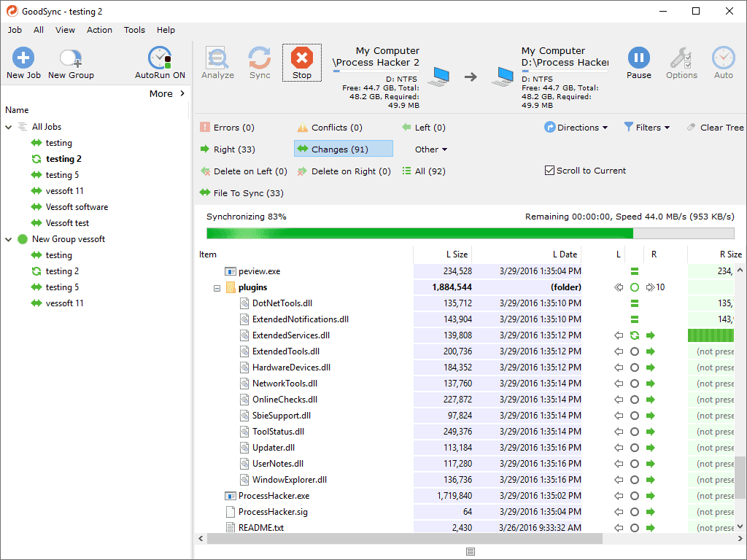Open the Filters dropdown

coord(647,128)
